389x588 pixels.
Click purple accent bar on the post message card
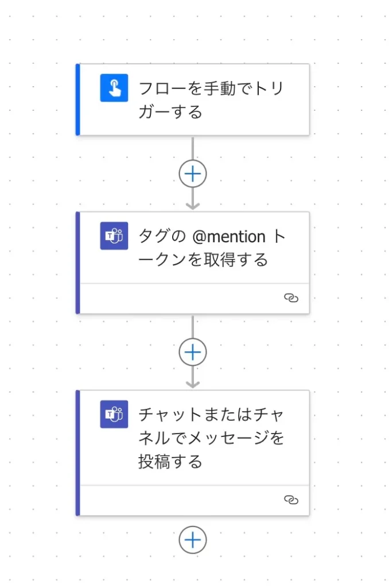coord(77,452)
